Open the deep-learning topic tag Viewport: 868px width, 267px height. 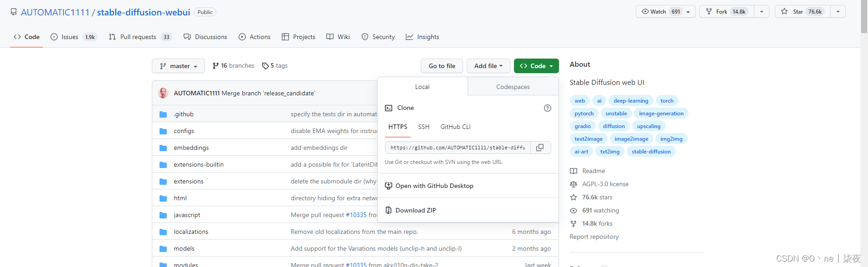pos(631,101)
